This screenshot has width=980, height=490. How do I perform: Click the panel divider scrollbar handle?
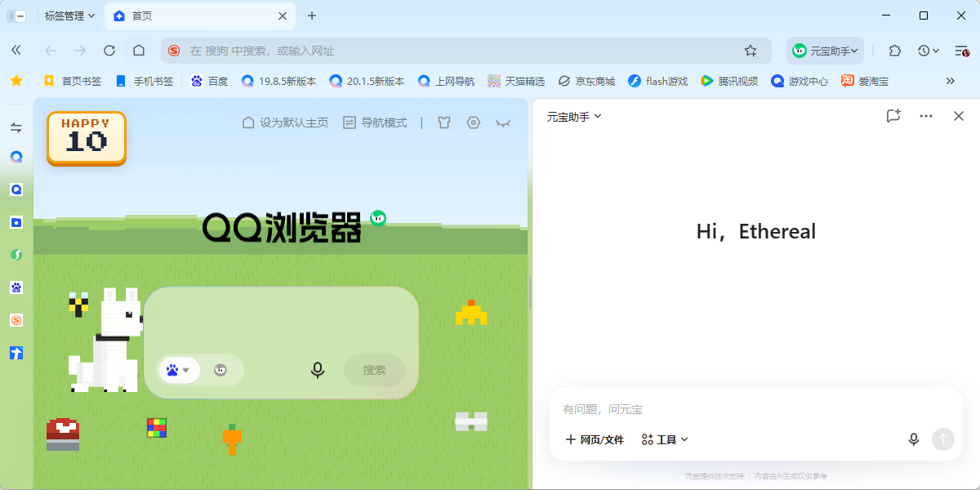pos(530,293)
